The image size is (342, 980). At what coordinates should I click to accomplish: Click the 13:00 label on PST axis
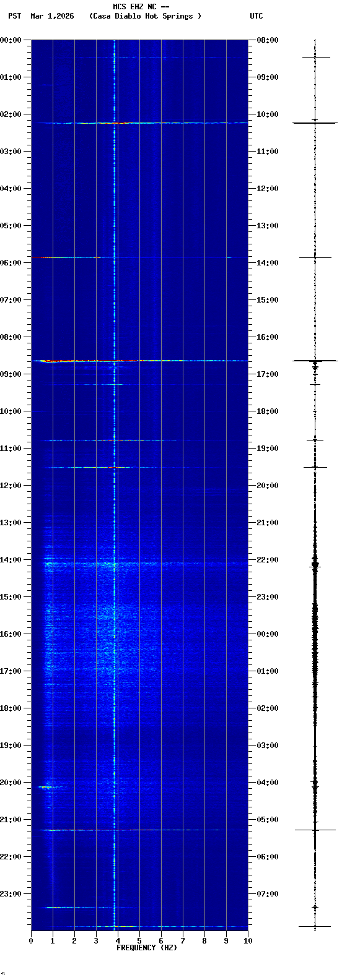tap(11, 523)
